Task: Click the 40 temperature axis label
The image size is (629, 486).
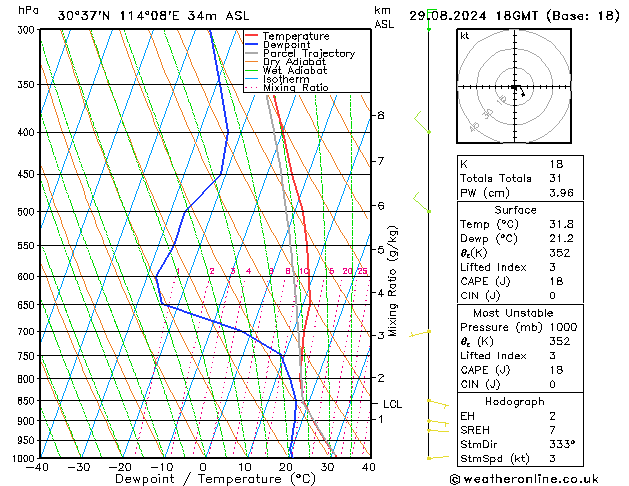Action: pos(368,467)
